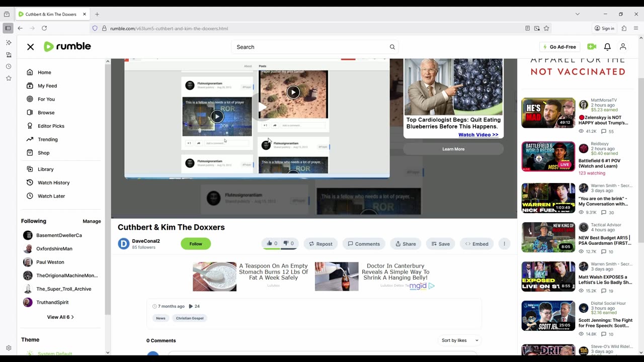Bookmark the page with star icon
Screen dimensions: 644x362
(546, 28)
